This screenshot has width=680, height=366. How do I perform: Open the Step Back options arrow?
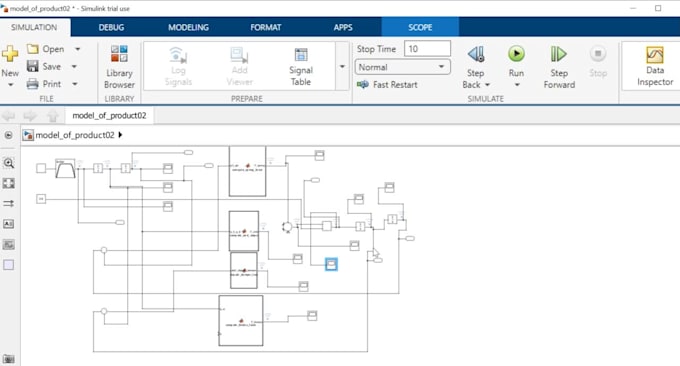coord(487,85)
